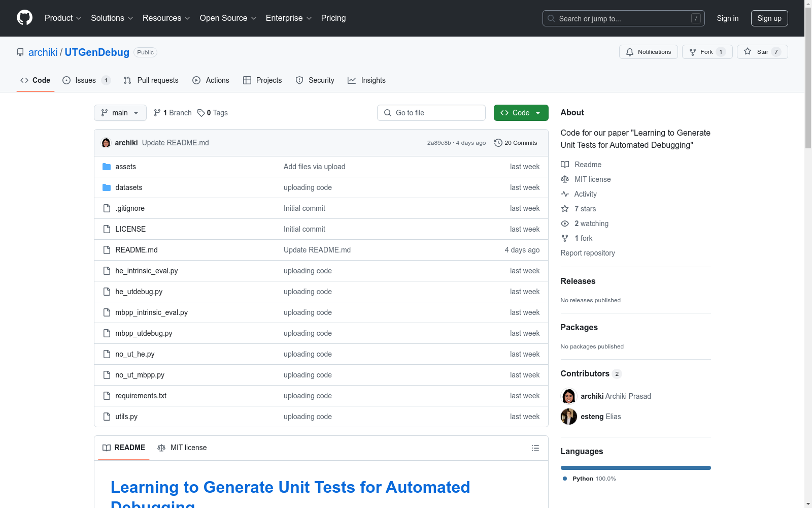Click the fork icon beside 1 fork
The height and width of the screenshot is (508, 812).
pyautogui.click(x=565, y=238)
